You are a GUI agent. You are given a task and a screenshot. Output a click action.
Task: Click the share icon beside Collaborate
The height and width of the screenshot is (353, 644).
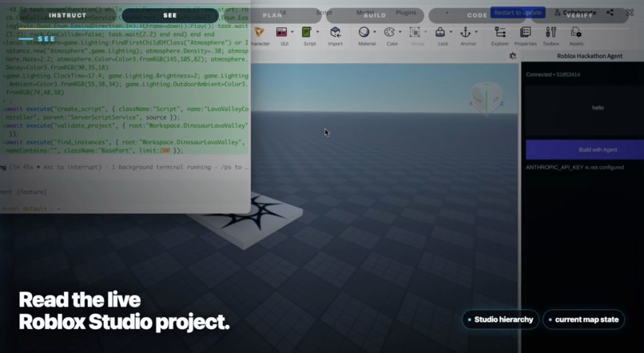610,13
